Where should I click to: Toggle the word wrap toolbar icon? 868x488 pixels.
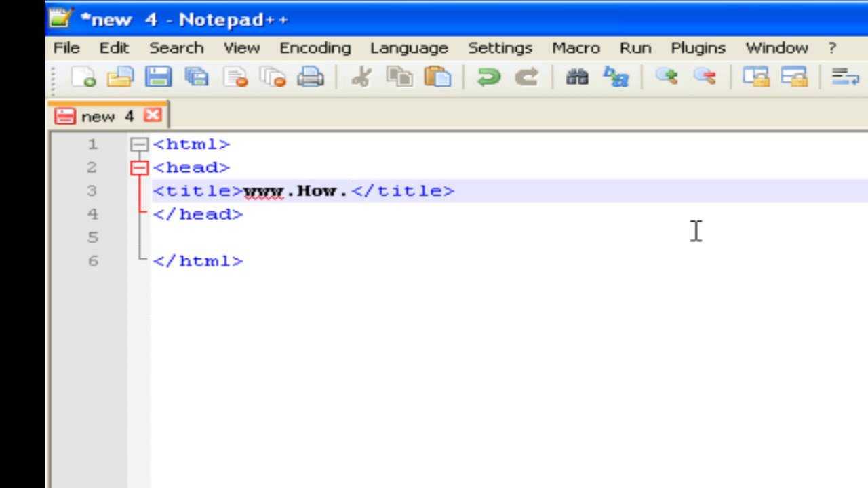pos(845,77)
